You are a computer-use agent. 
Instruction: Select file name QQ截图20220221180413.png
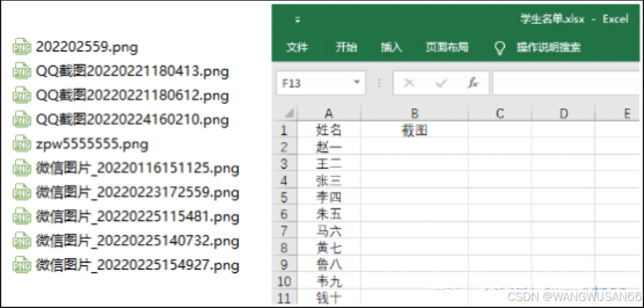tap(132, 72)
